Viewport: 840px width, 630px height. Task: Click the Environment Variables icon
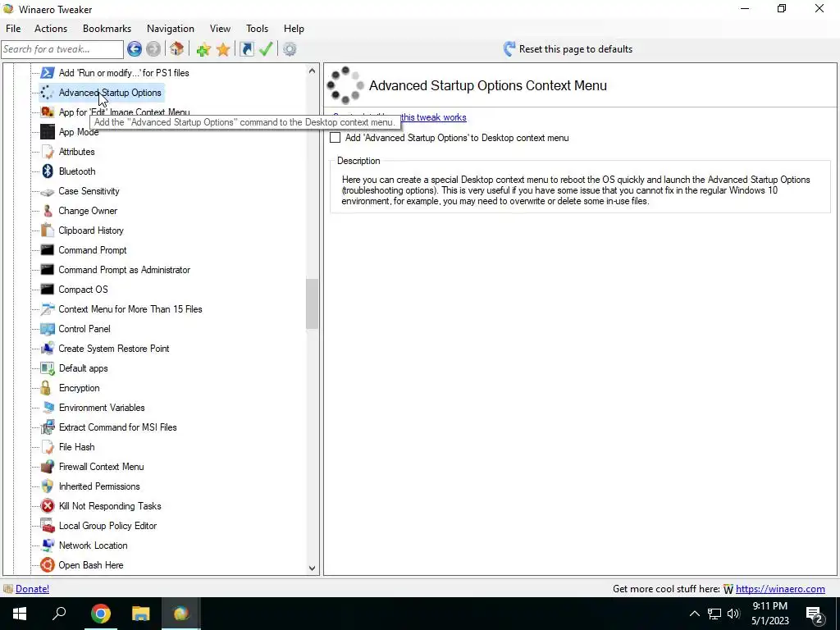click(48, 408)
